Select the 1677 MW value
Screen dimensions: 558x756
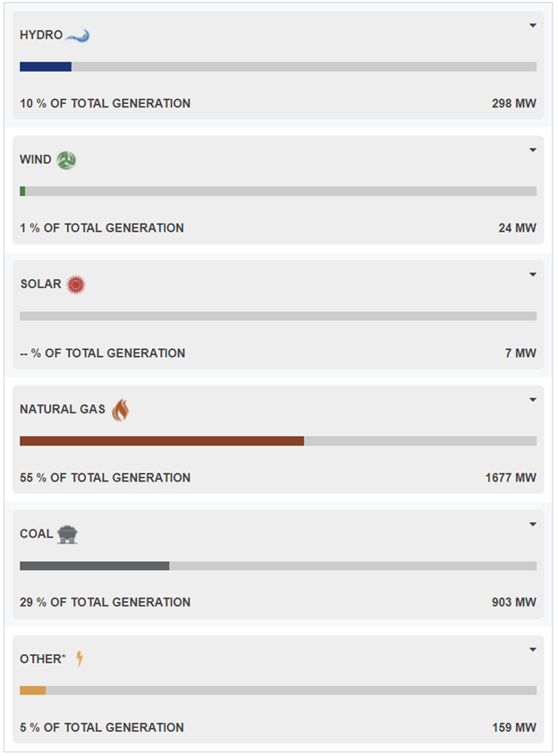click(x=511, y=478)
